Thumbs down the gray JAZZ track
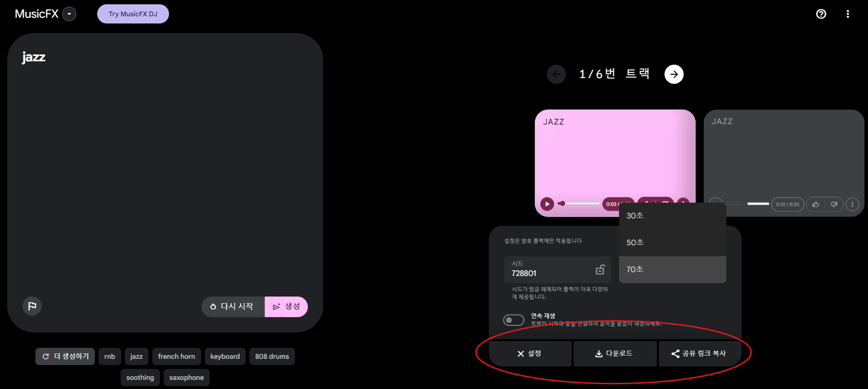The width and height of the screenshot is (868, 389). [x=834, y=204]
